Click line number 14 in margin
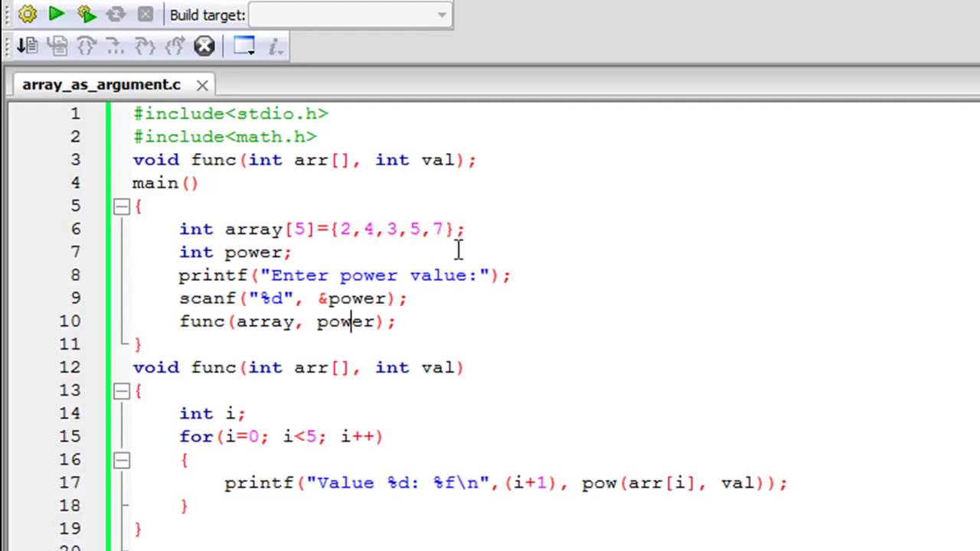Image resolution: width=980 pixels, height=551 pixels. pyautogui.click(x=70, y=413)
